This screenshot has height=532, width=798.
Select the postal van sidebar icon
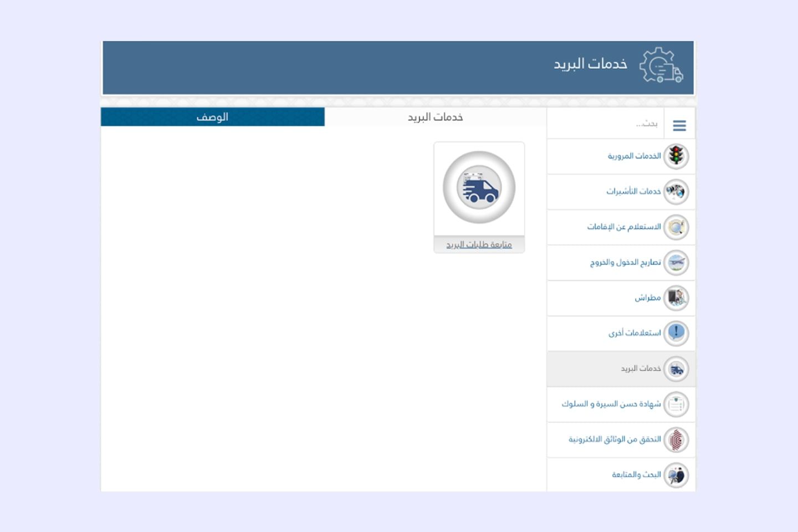[x=676, y=369]
